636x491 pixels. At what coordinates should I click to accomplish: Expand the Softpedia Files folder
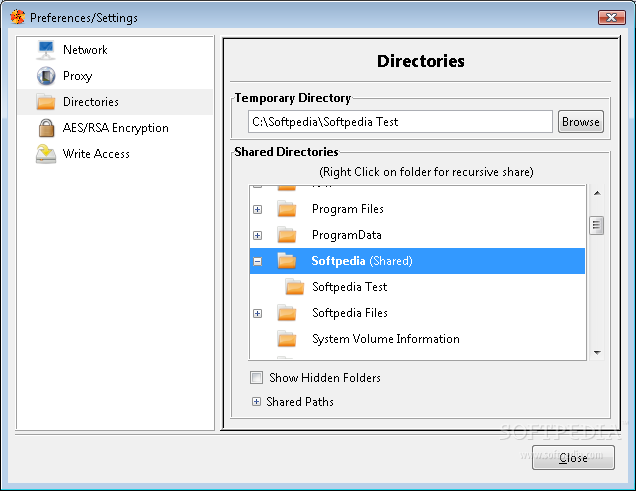click(257, 313)
